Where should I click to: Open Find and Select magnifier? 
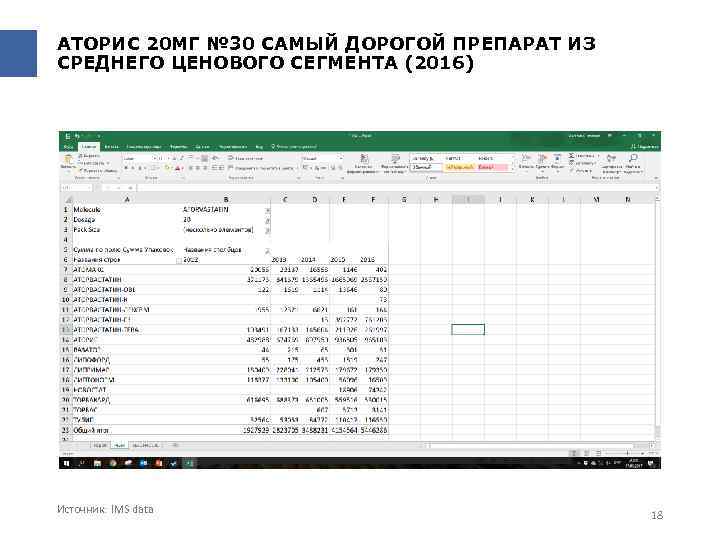pyautogui.click(x=634, y=162)
